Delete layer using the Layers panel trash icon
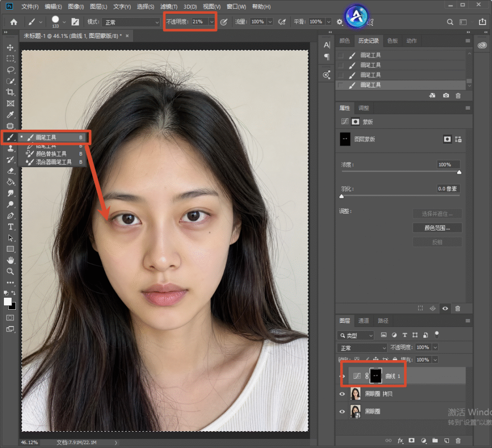The image size is (492, 448). [x=458, y=441]
